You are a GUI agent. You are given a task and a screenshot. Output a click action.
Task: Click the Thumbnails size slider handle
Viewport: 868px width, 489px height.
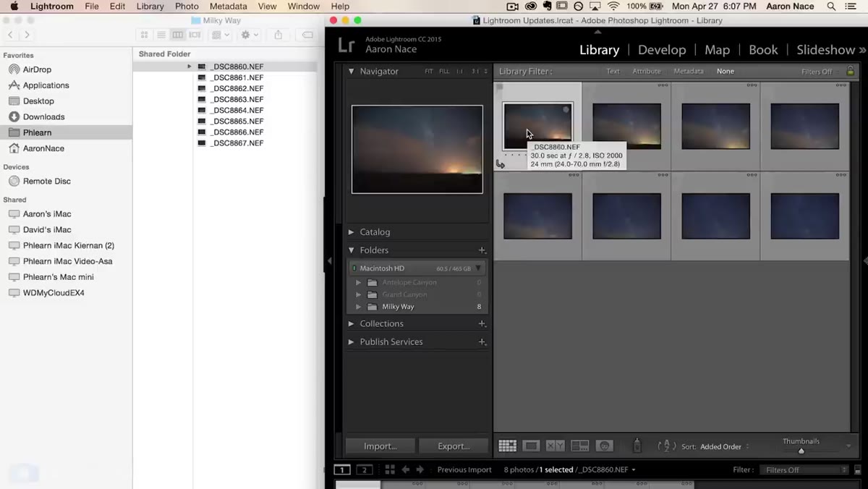pyautogui.click(x=801, y=451)
